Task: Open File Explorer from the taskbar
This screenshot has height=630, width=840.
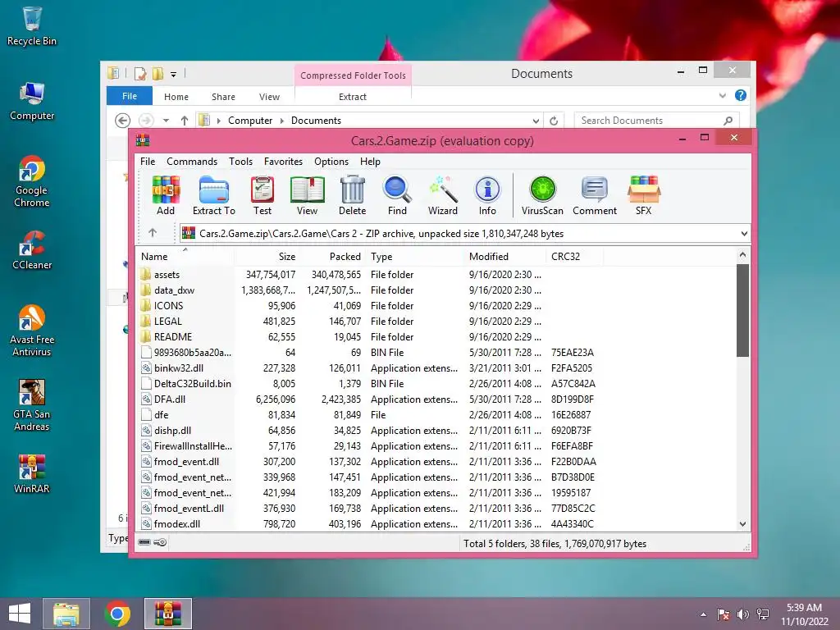Action: 66,614
